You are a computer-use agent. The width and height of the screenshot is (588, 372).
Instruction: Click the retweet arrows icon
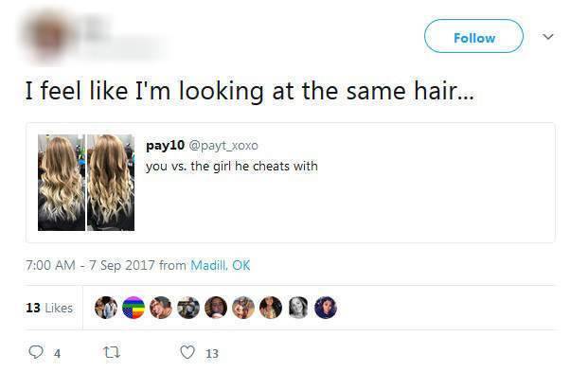pyautogui.click(x=112, y=352)
